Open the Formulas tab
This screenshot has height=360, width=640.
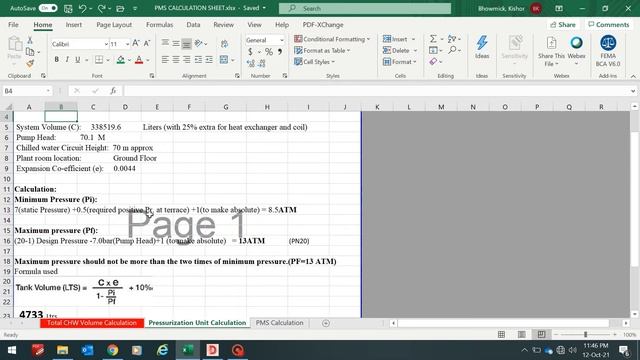pos(159,24)
